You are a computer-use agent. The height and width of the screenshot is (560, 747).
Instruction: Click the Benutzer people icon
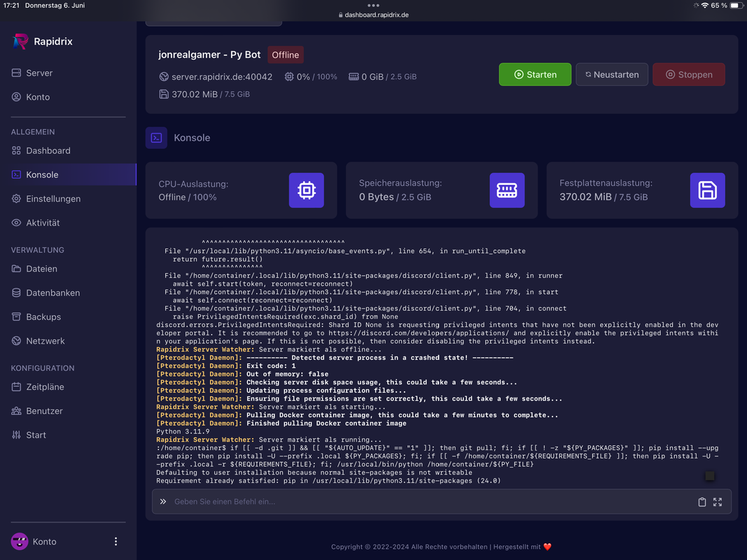(x=16, y=411)
